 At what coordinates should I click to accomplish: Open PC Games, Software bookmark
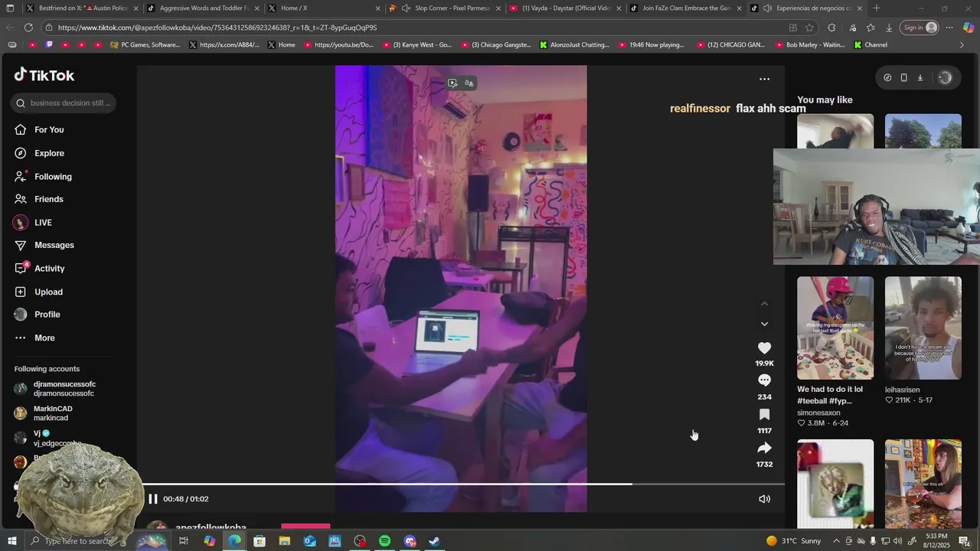145,45
